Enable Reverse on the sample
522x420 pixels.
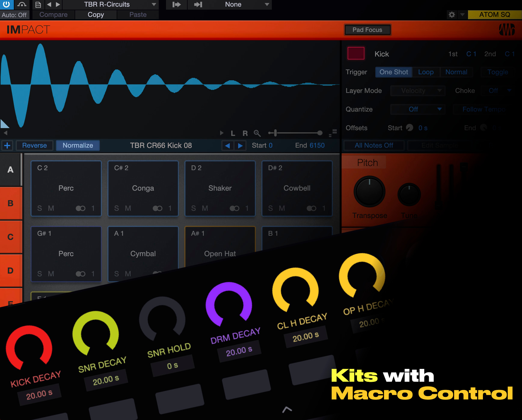[35, 146]
